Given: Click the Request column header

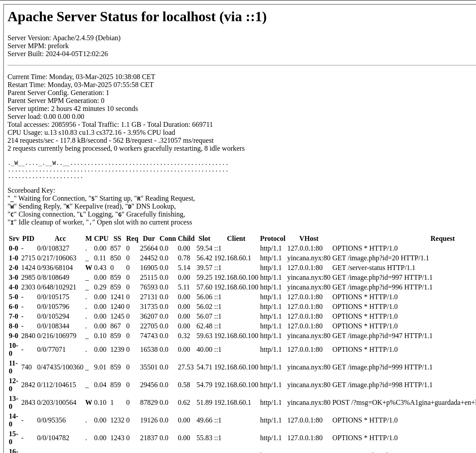Looking at the screenshot, I should click(442, 239).
